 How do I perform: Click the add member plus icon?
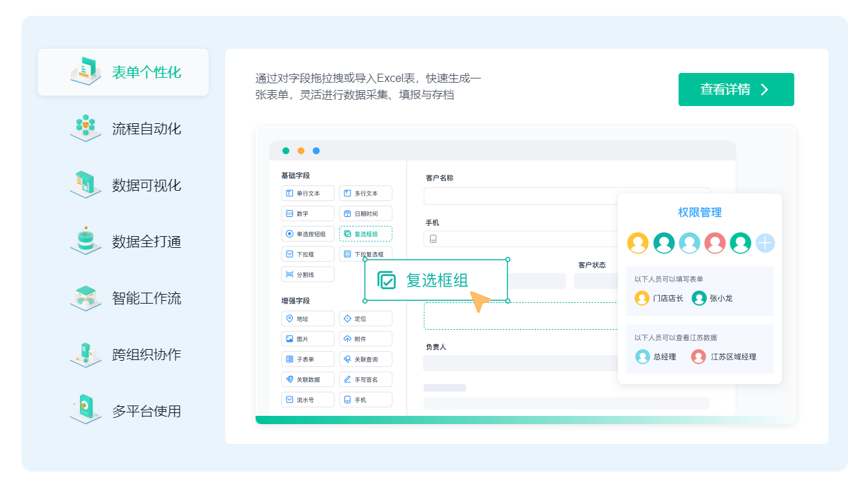coord(765,243)
